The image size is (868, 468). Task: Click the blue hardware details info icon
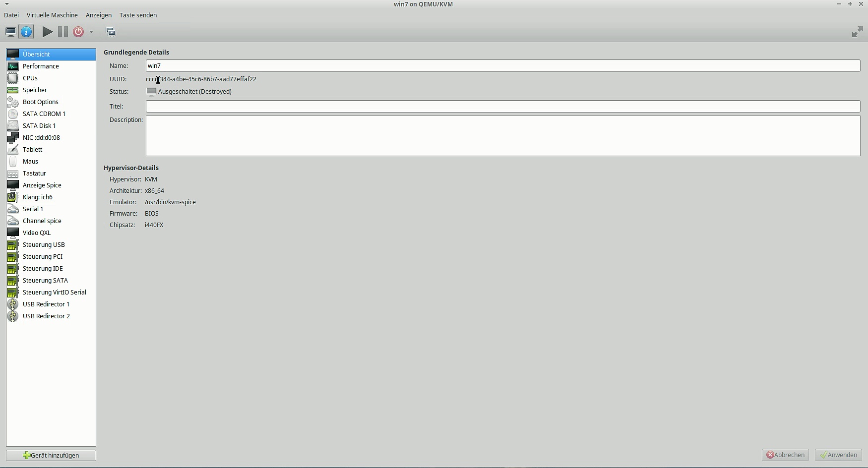(26, 32)
